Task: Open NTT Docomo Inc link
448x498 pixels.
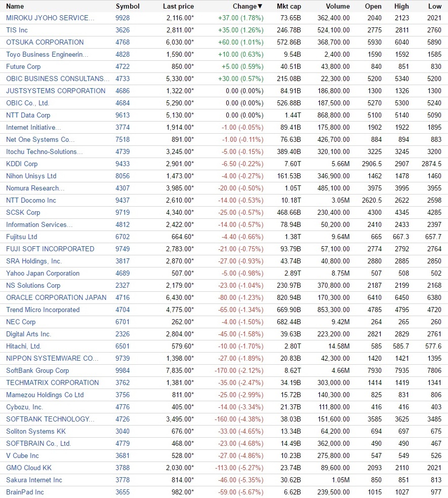Action: click(31, 201)
